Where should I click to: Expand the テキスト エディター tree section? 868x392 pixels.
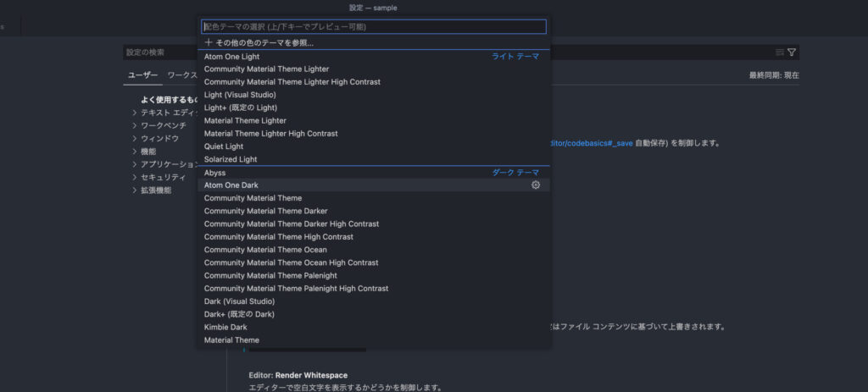[135, 113]
